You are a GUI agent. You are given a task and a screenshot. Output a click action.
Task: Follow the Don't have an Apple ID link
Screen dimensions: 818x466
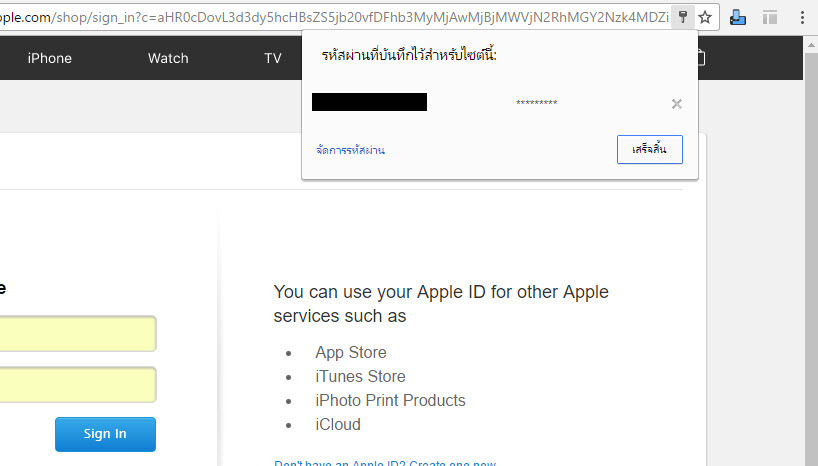tap(385, 462)
